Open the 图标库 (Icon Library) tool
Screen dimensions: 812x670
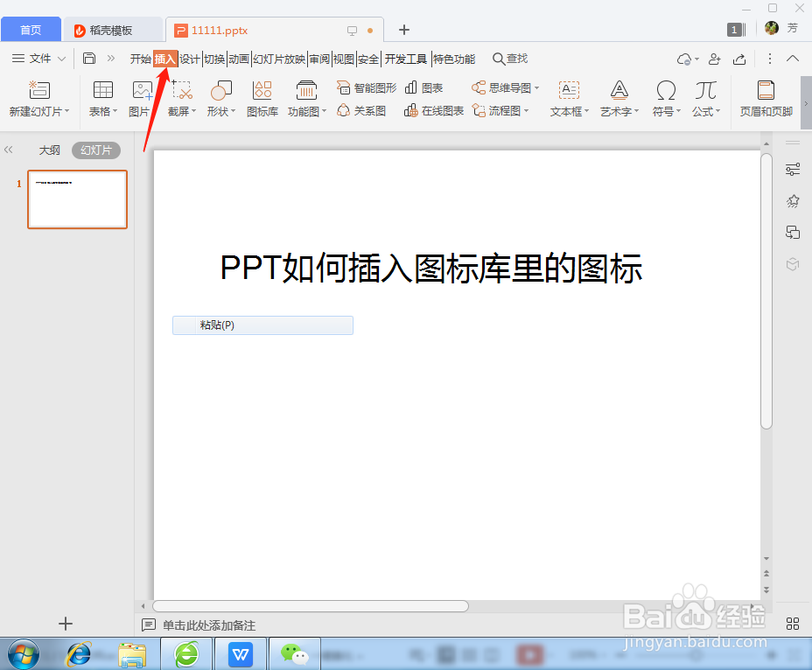pyautogui.click(x=262, y=98)
